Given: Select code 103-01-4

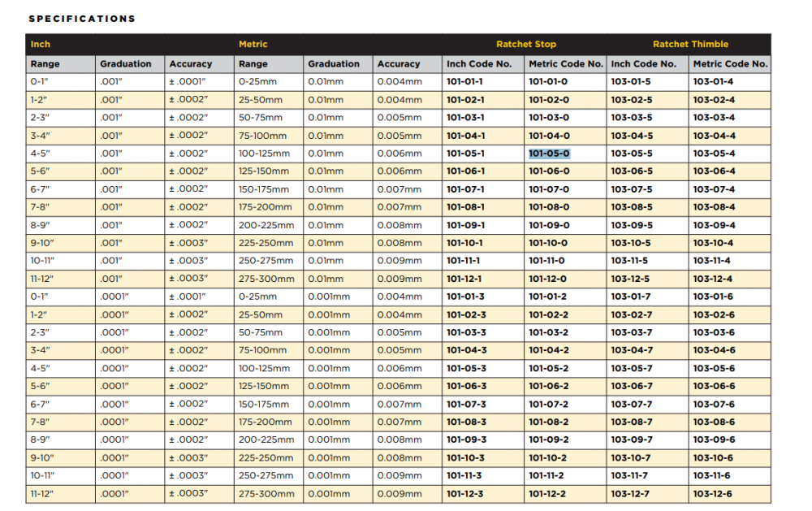Looking at the screenshot, I should (713, 81).
